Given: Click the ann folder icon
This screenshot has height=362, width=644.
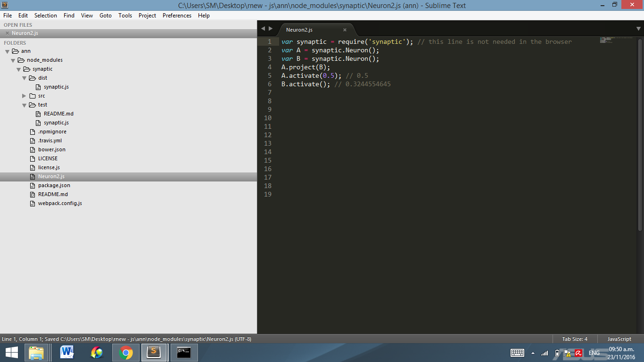Looking at the screenshot, I should pyautogui.click(x=16, y=51).
